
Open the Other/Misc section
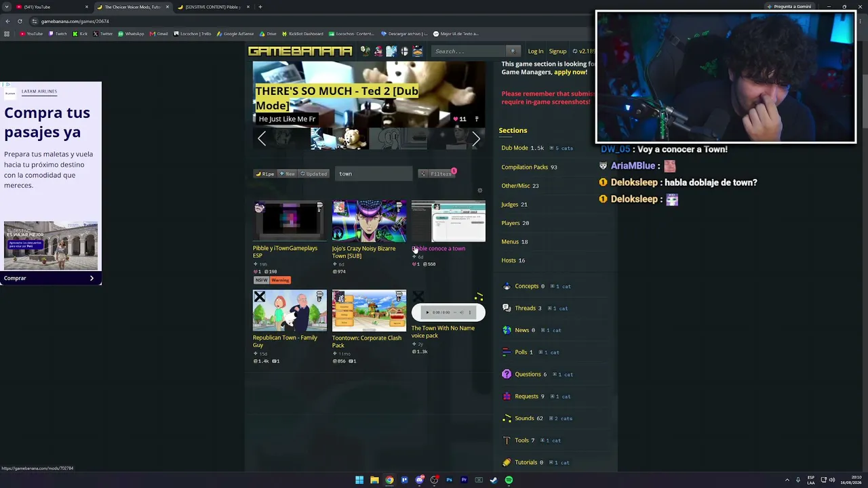pos(515,186)
